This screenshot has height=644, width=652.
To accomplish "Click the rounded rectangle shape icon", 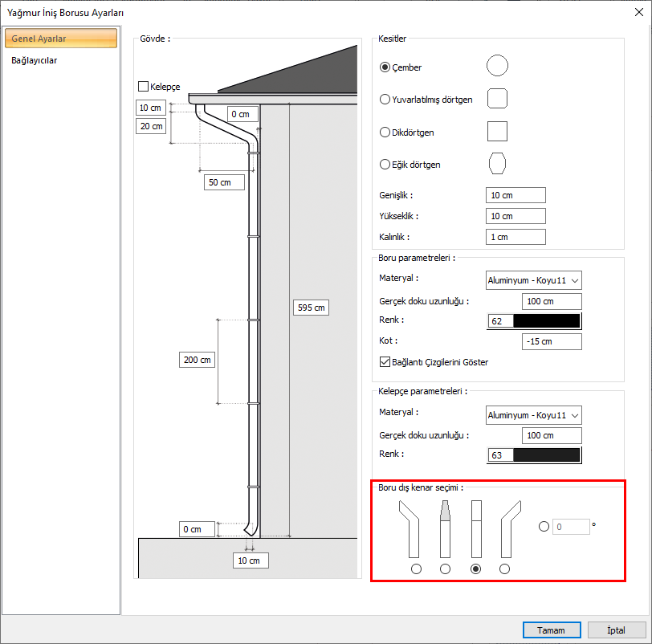I will (497, 99).
